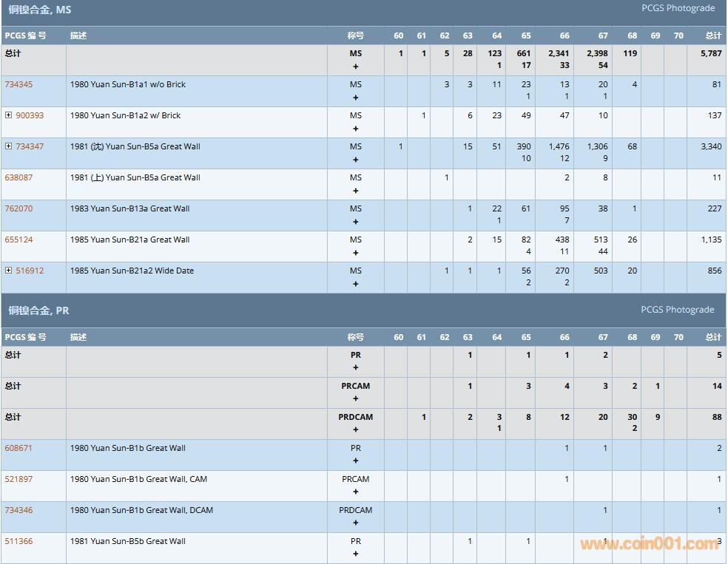Click the 描述 column header in MS table
The width and height of the screenshot is (728, 564).
(x=78, y=35)
